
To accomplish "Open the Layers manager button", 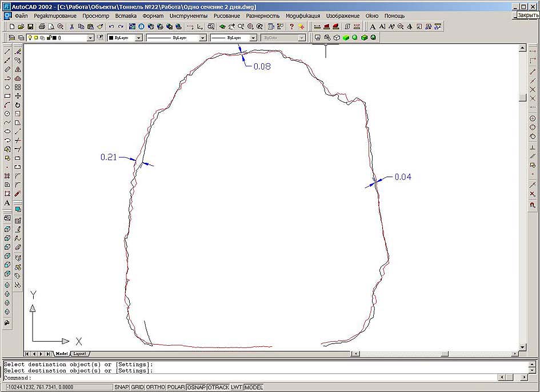I will tap(11, 38).
